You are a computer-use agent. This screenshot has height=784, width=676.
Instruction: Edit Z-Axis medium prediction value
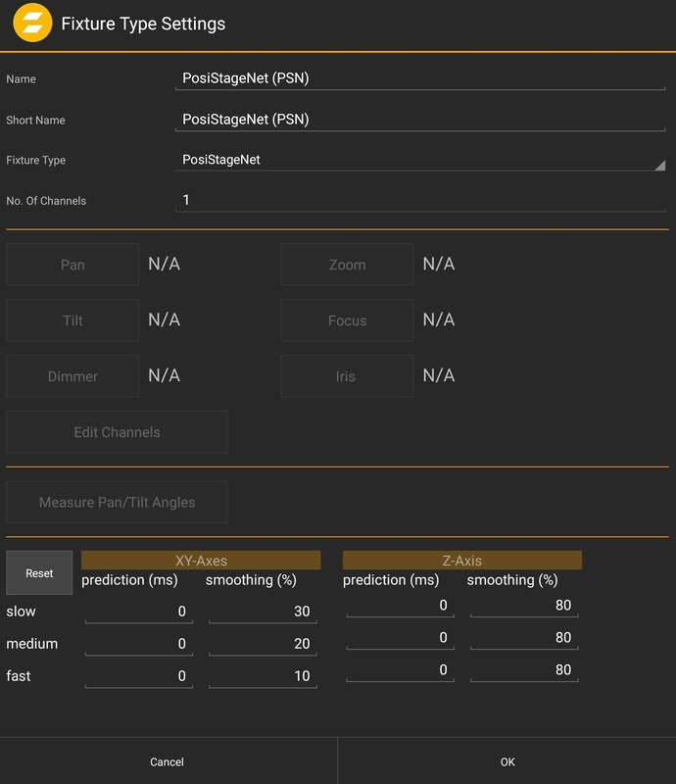pyautogui.click(x=400, y=638)
